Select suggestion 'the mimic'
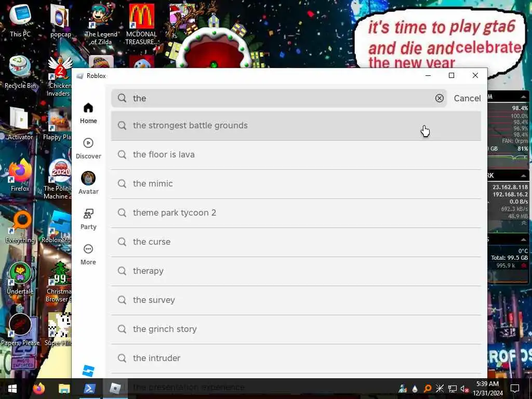Screen dimensions: 532x399 click(x=296, y=184)
